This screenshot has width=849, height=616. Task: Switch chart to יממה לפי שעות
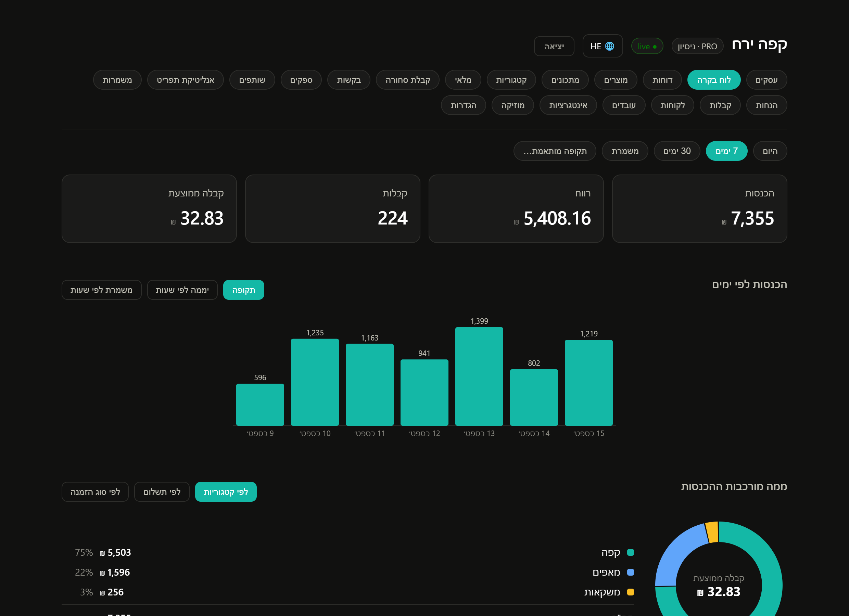click(182, 290)
